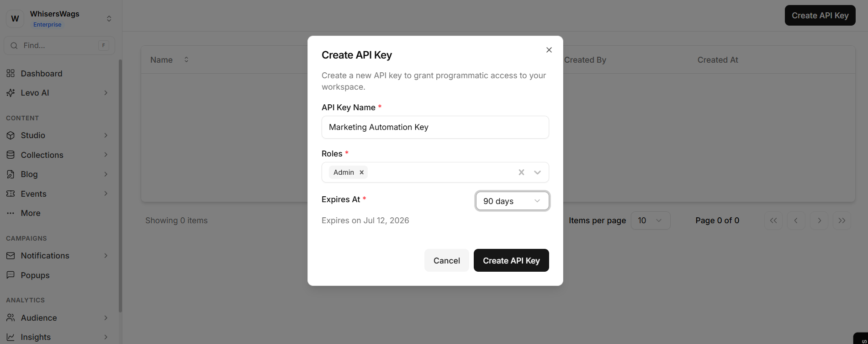This screenshot has width=868, height=344.
Task: Click the Audience people icon
Action: coord(11,318)
